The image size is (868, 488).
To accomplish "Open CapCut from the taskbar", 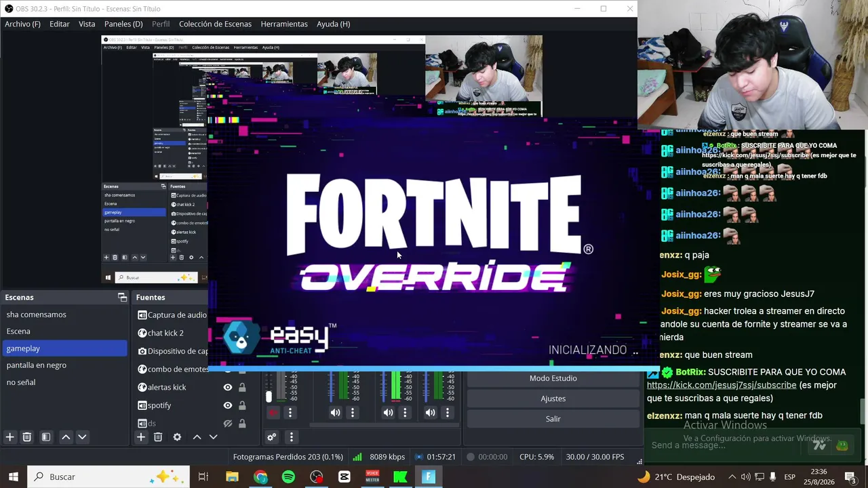I will pos(344,476).
